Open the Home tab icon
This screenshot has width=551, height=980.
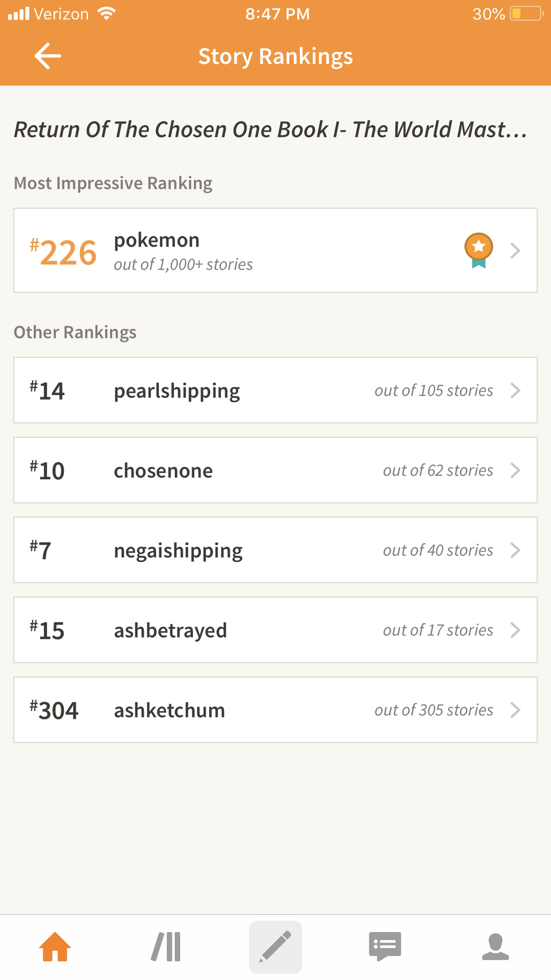click(55, 947)
